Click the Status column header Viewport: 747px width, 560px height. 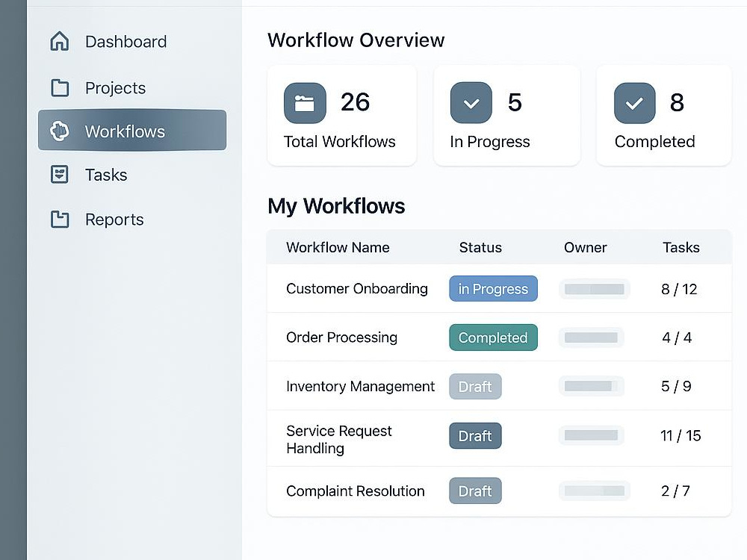click(x=480, y=248)
